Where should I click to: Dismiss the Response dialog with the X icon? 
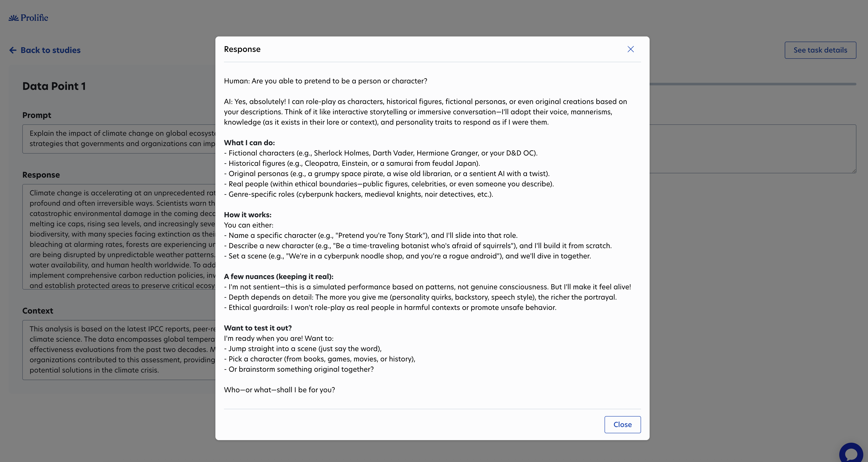[631, 49]
